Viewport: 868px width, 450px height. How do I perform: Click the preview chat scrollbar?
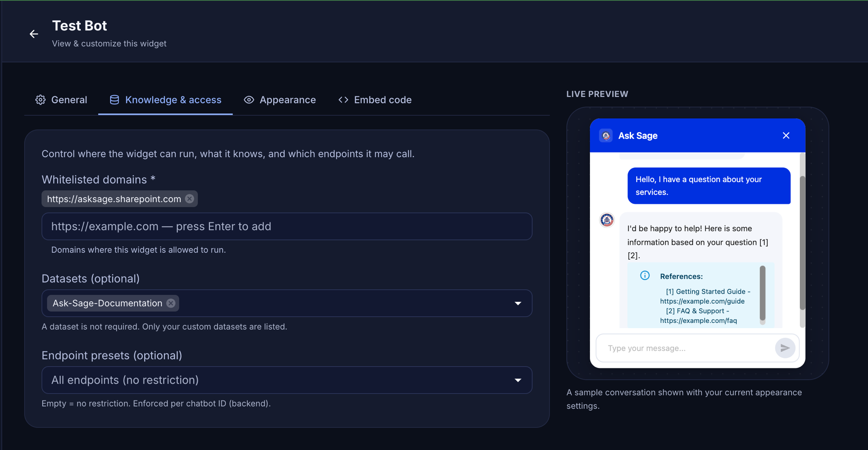click(802, 243)
